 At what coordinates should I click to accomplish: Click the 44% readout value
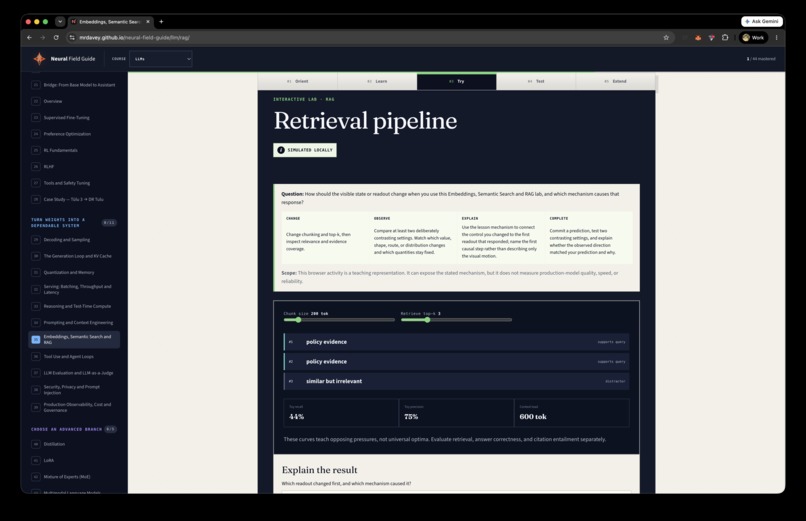tap(297, 417)
